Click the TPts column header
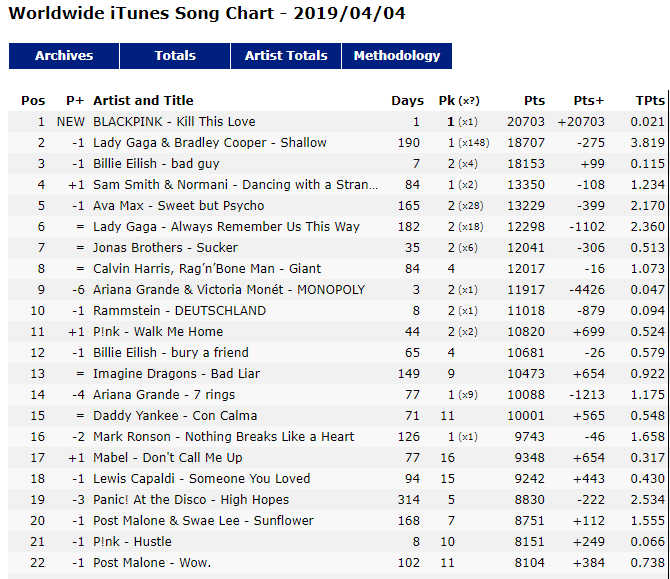The image size is (670, 579). tap(650, 101)
